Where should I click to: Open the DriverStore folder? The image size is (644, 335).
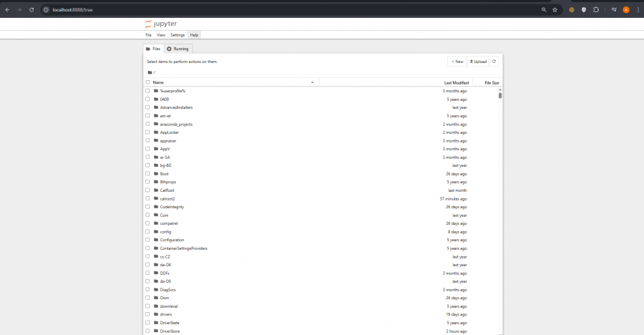coord(170,331)
